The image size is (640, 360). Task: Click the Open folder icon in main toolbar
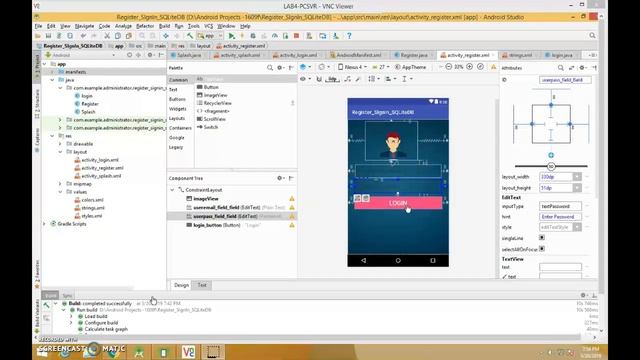pyautogui.click(x=38, y=36)
